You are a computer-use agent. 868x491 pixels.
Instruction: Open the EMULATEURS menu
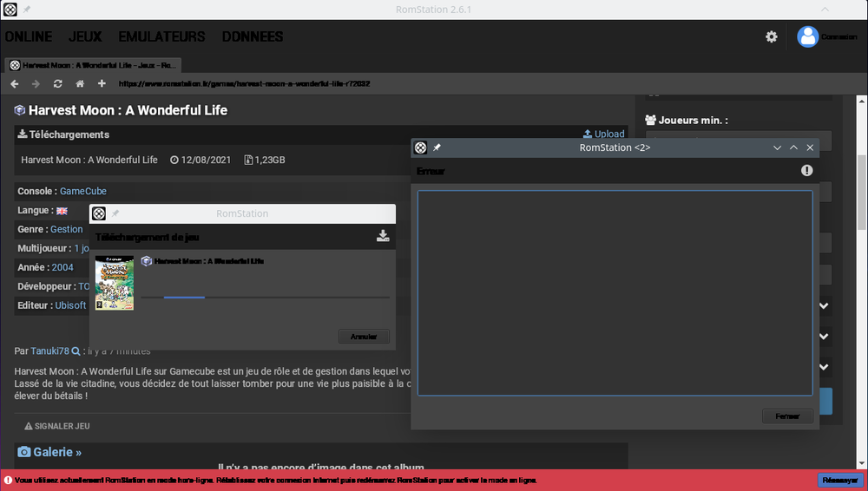coord(161,36)
